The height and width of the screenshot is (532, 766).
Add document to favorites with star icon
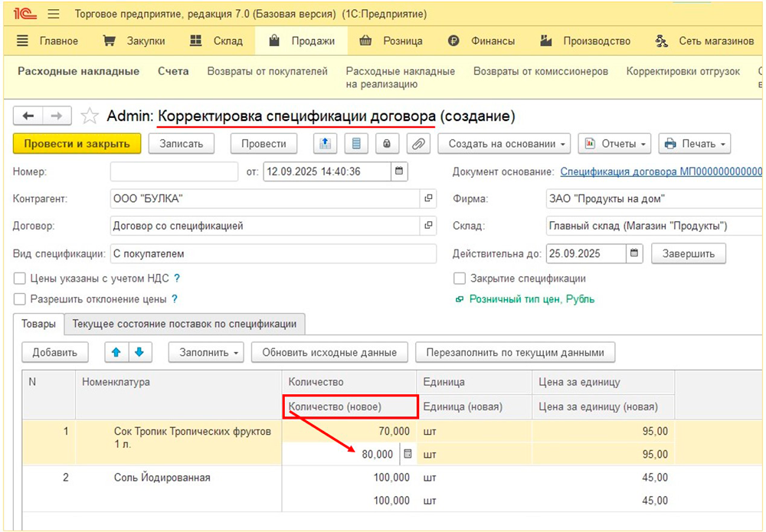[90, 116]
